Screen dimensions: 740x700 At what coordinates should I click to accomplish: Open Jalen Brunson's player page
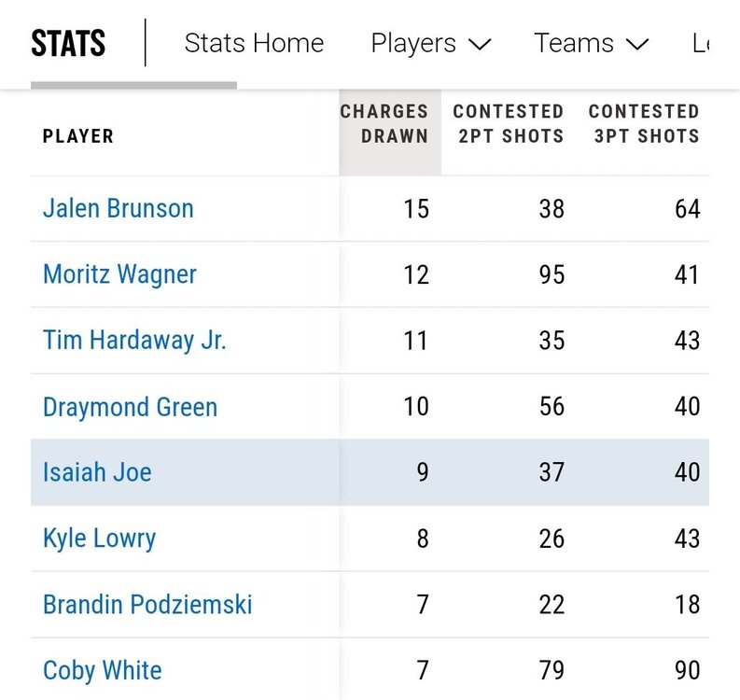(x=119, y=208)
